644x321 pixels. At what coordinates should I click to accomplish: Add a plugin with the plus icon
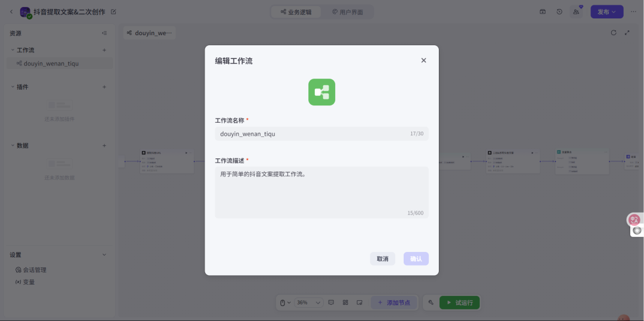[x=104, y=87]
